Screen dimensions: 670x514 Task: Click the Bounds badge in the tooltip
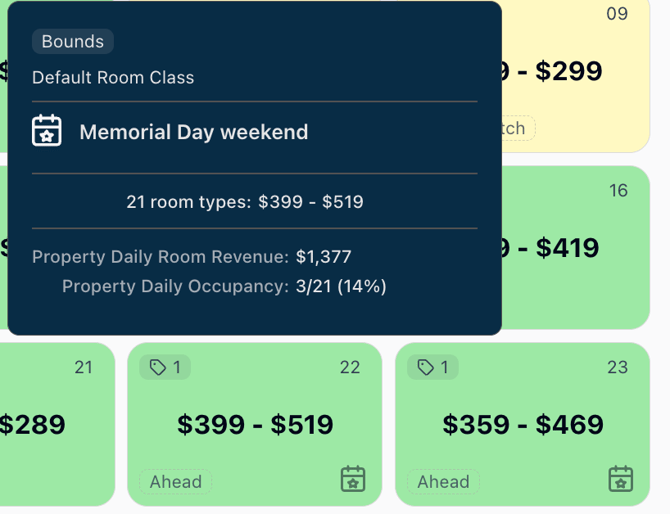pyautogui.click(x=72, y=41)
